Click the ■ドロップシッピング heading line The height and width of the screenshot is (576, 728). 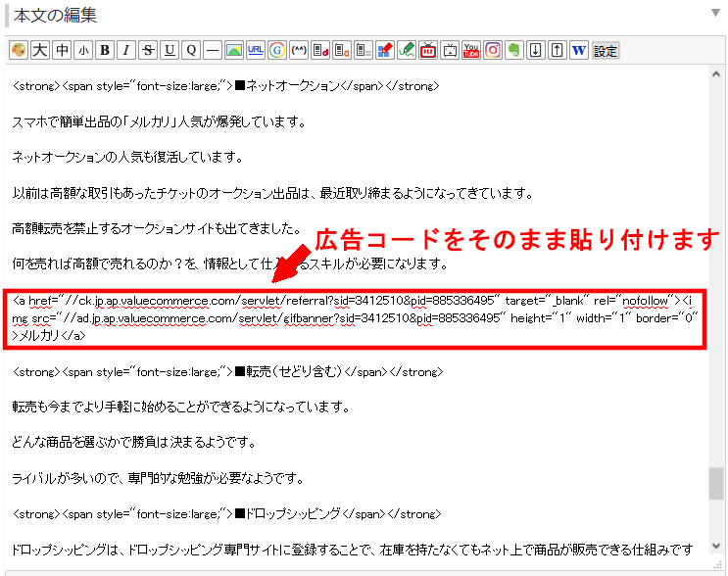pyautogui.click(x=227, y=514)
